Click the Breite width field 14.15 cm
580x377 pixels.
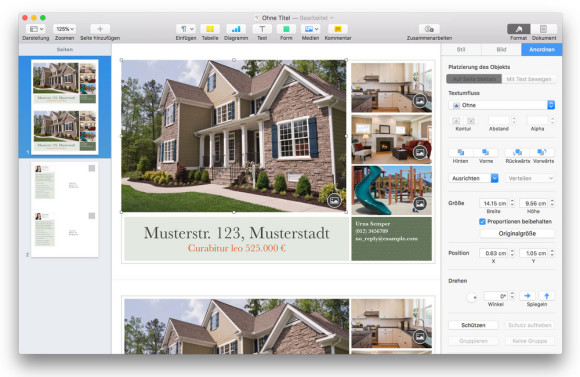(x=494, y=203)
